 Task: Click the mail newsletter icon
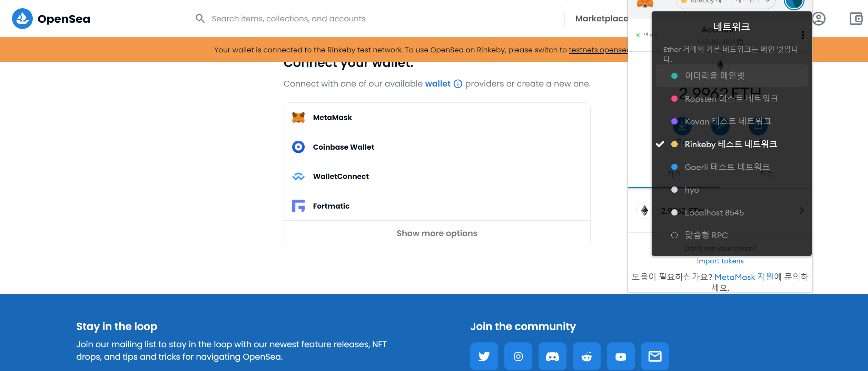655,357
